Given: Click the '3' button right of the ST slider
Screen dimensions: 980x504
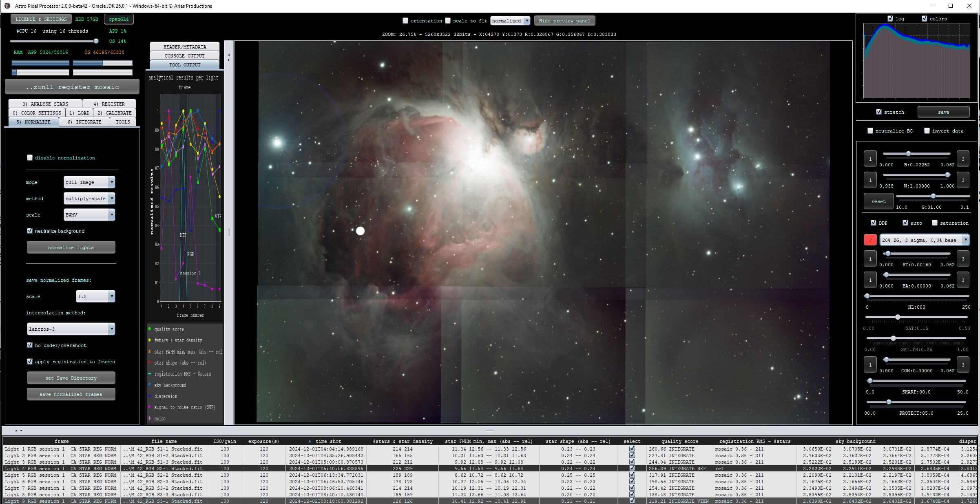Looking at the screenshot, I should (x=963, y=259).
